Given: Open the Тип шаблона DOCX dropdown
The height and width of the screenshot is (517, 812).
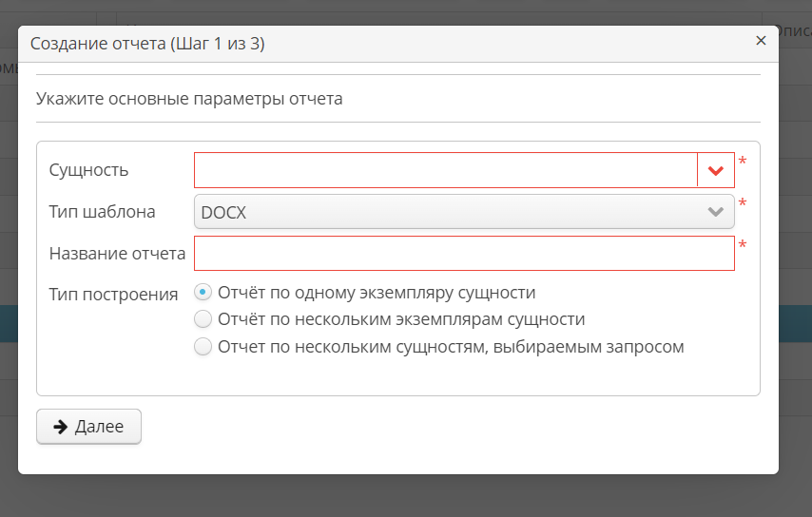Looking at the screenshot, I should [463, 212].
